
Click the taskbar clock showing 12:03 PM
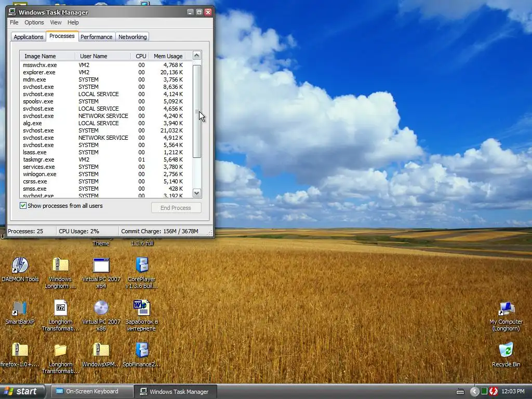click(x=513, y=392)
